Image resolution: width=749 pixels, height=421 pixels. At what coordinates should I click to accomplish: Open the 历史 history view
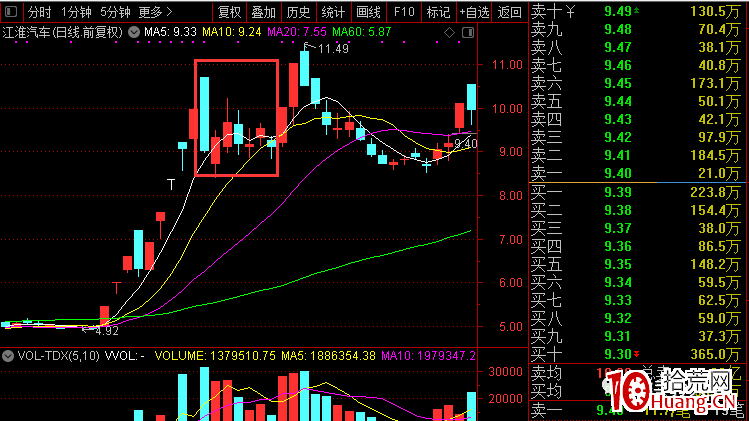click(x=299, y=12)
